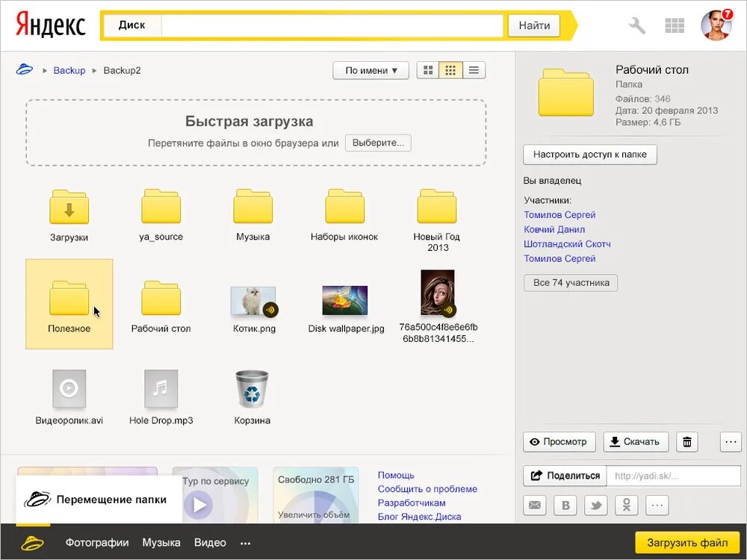Open the Корзина trash bin
The image size is (747, 560).
coord(252,389)
